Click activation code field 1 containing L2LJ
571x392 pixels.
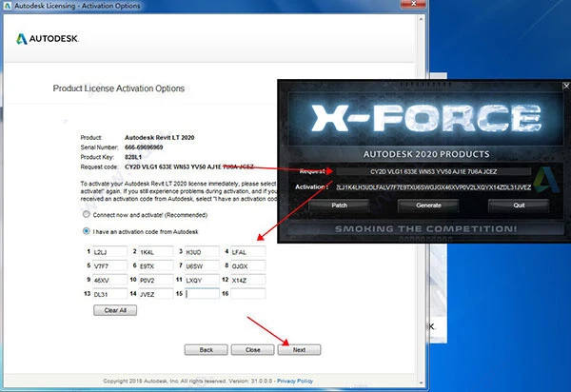[x=110, y=252]
